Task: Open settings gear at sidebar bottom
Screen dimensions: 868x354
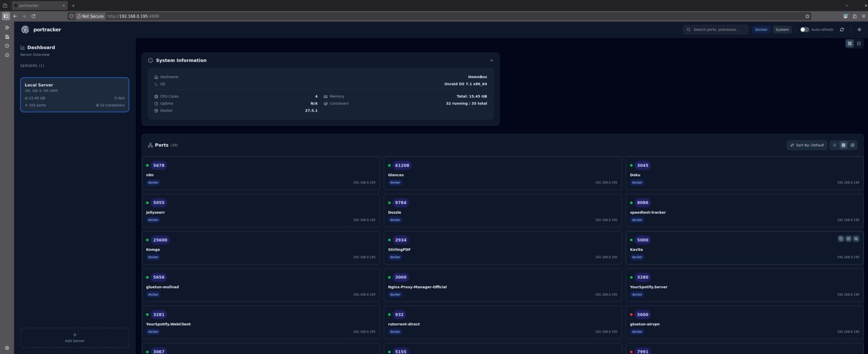Action: (7, 348)
